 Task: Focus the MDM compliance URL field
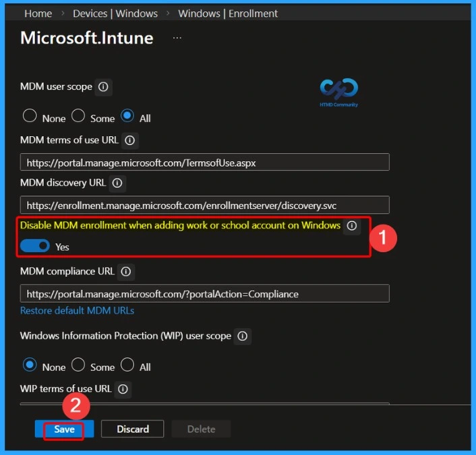click(204, 294)
